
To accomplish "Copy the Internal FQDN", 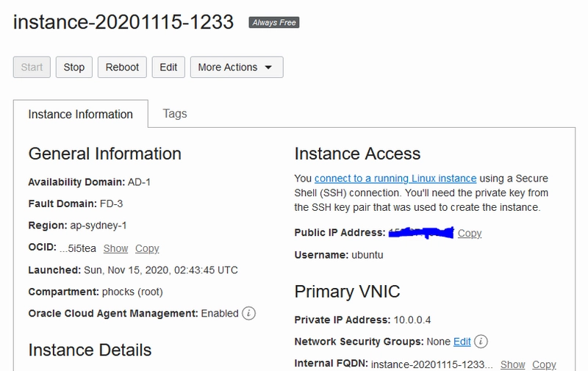I will (544, 364).
